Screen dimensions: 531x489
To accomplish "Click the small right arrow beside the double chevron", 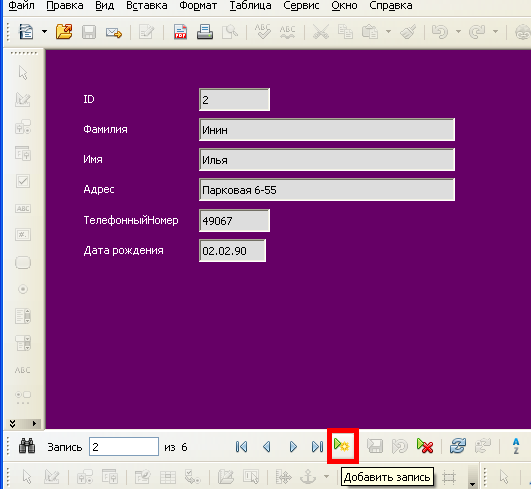I will (x=34, y=424).
